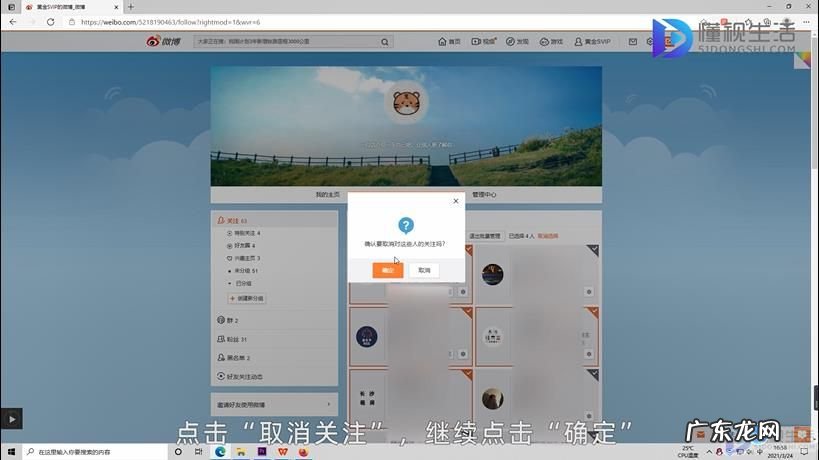Click the browser refresh icon

(51, 22)
